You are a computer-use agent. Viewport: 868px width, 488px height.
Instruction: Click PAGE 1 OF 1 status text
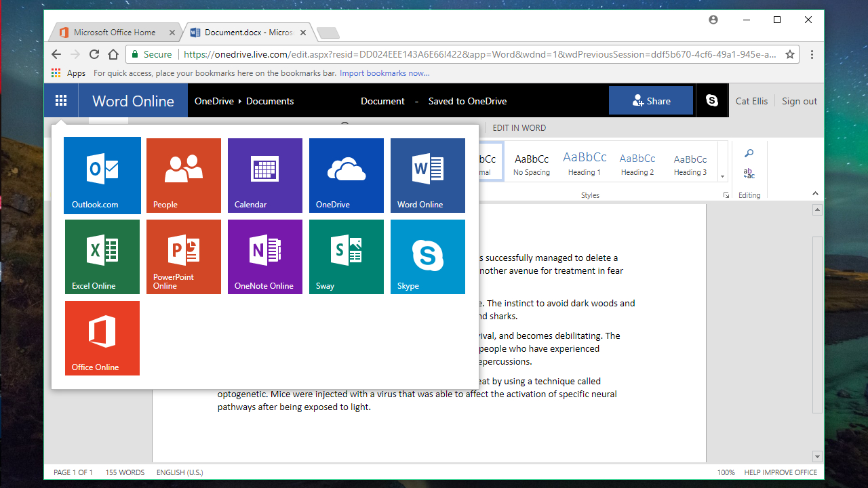(x=73, y=472)
